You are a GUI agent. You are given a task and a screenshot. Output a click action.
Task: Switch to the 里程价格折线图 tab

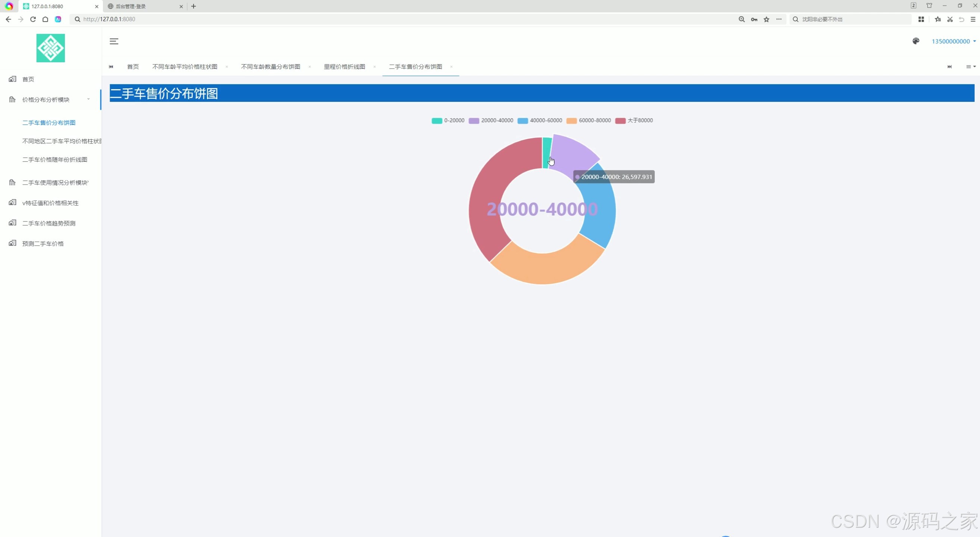[344, 66]
